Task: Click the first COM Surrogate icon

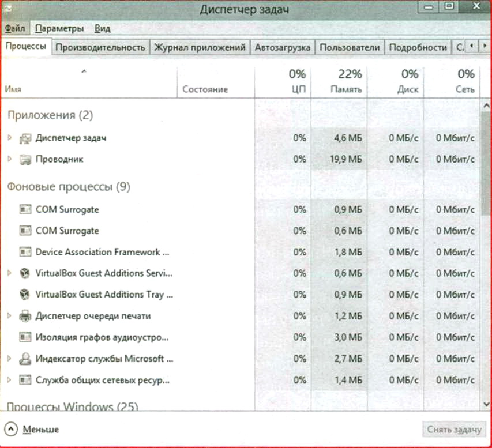Action: click(x=25, y=210)
